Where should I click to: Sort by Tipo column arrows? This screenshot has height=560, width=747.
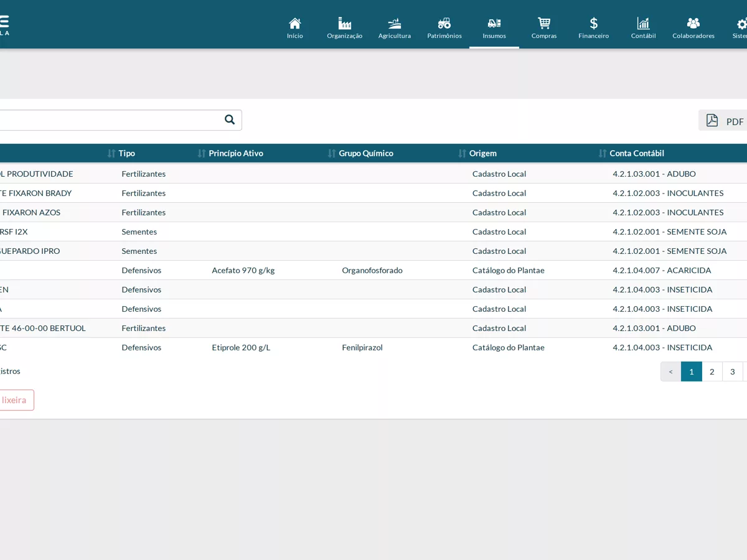point(111,153)
